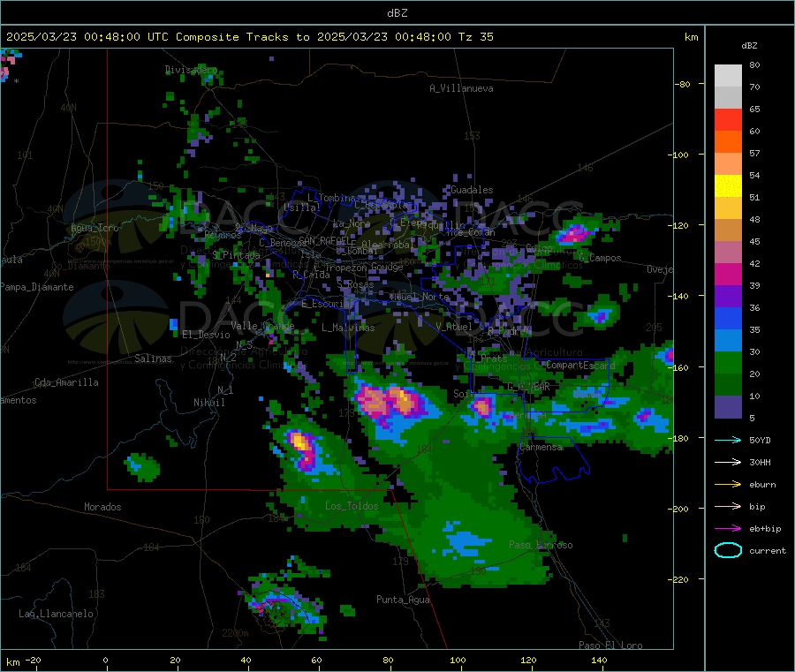795x672 pixels.
Task: Click the 'Composite Tracks' header text
Action: (x=232, y=37)
